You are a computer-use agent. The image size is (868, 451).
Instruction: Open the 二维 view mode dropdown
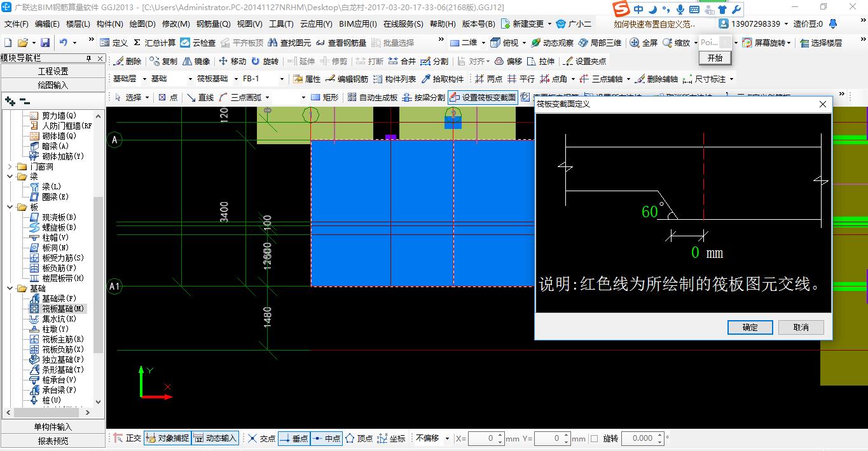tap(483, 43)
